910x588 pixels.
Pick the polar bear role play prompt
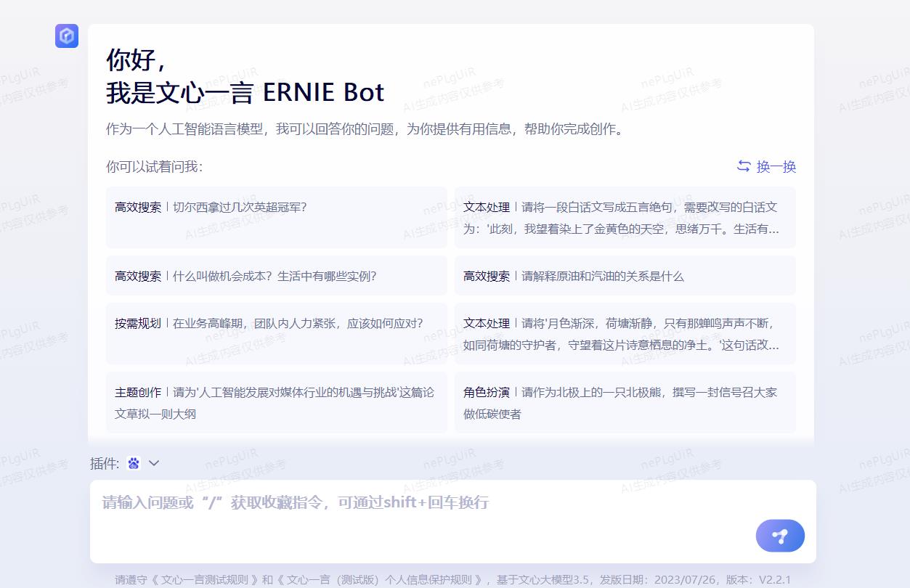(625, 403)
